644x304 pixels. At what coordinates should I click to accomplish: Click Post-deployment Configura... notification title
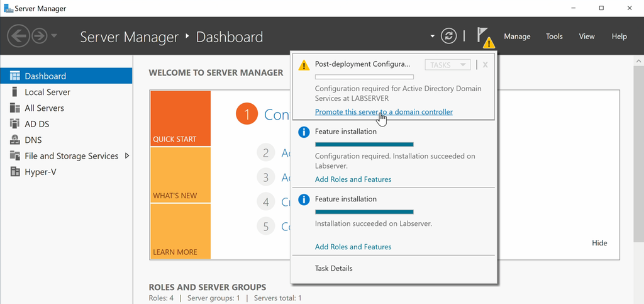(362, 64)
